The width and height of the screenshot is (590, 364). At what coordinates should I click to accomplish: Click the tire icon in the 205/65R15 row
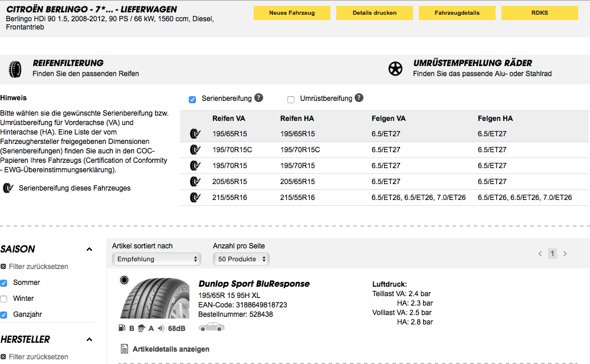click(195, 182)
